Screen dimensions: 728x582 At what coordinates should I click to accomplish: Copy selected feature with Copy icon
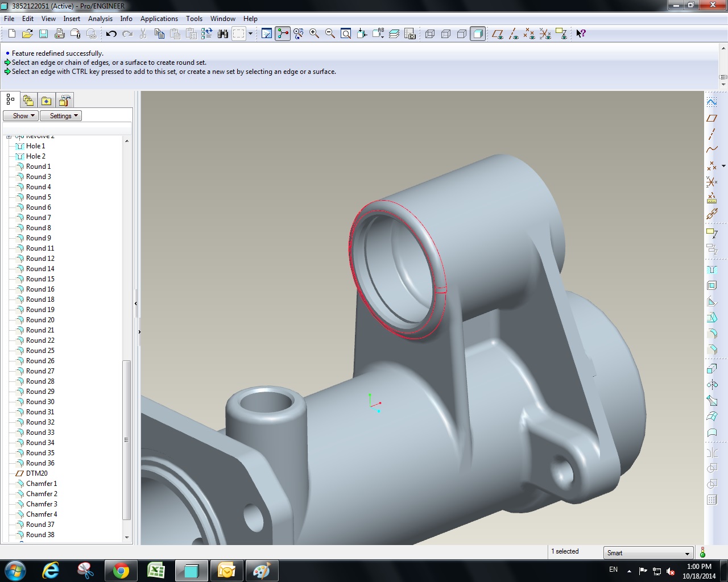(159, 34)
